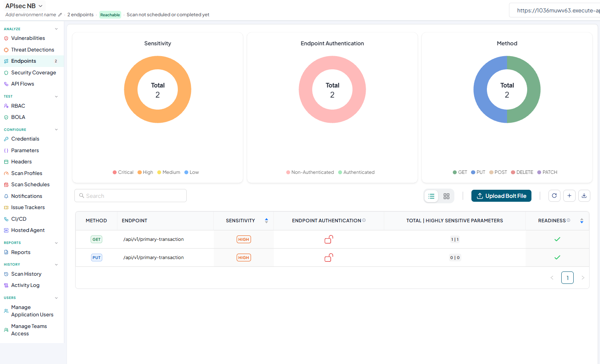Click unlocked padlock icon in PUT row

[329, 258]
